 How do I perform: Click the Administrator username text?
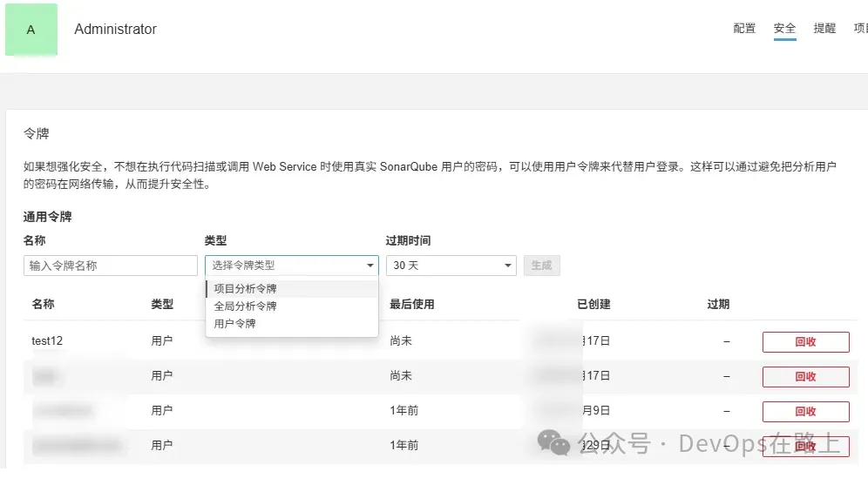115,29
